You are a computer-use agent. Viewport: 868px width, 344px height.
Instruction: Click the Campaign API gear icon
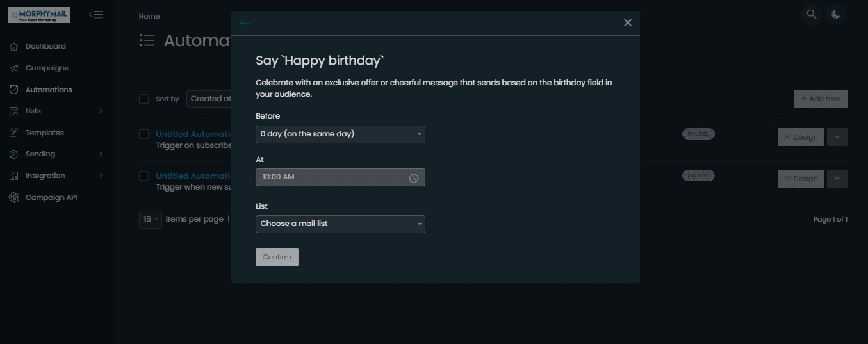point(13,197)
